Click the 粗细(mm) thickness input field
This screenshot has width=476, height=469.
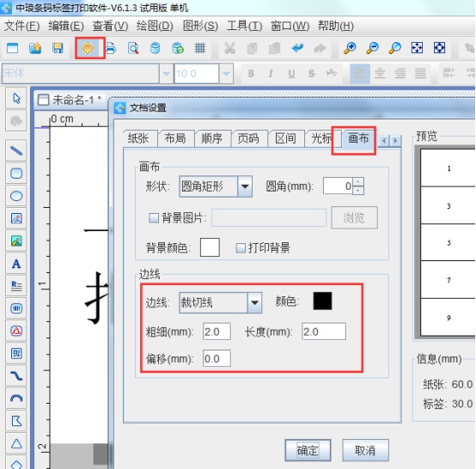217,332
